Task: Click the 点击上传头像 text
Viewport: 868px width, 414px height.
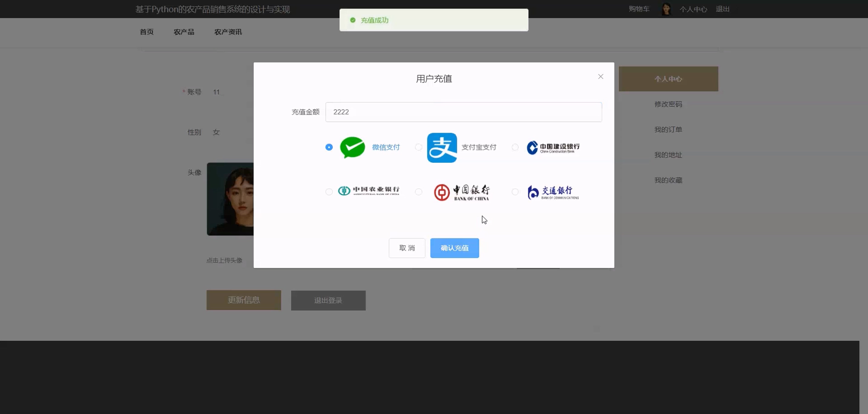Action: [224, 260]
